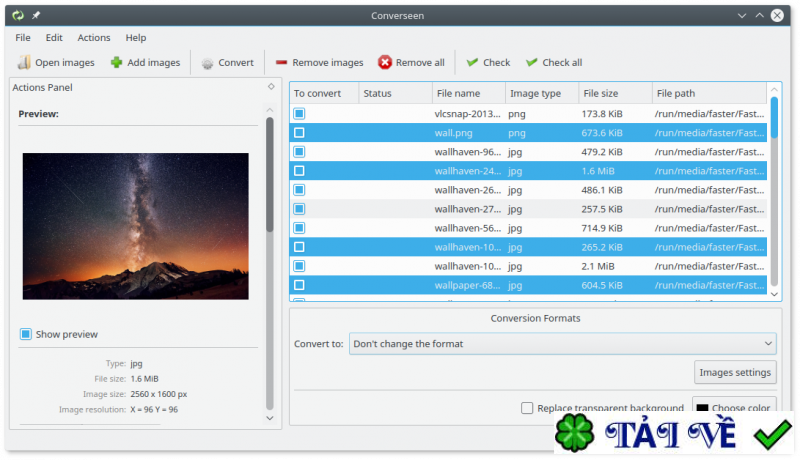Click the Milky Way preview thumbnail

136,226
